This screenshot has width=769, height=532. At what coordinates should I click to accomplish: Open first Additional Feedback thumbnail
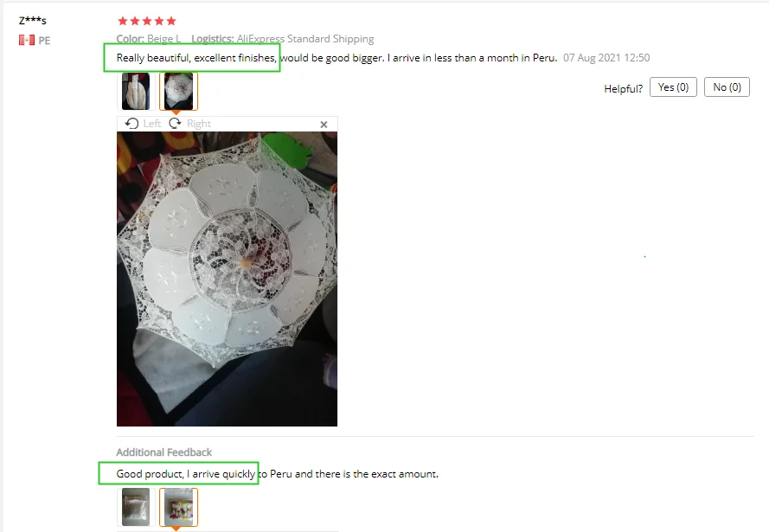136,507
